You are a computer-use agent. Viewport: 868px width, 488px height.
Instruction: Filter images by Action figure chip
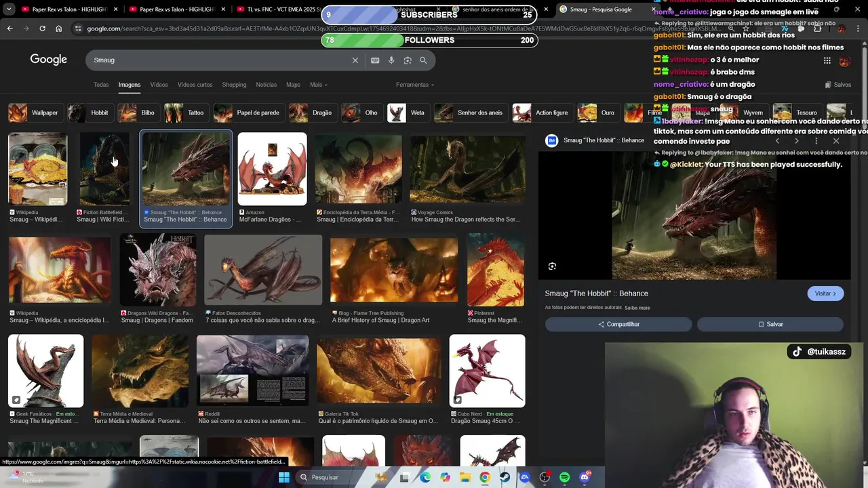[542, 113]
